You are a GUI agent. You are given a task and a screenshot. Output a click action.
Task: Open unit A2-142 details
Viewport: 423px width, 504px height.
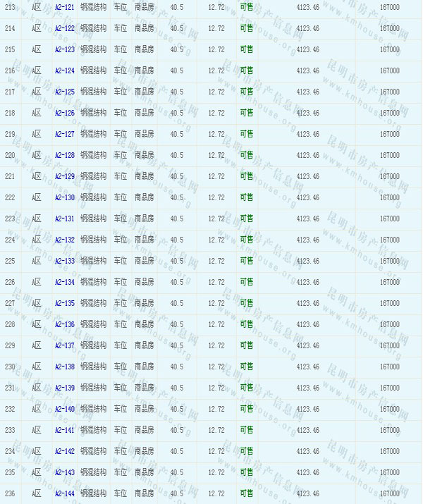pos(64,451)
